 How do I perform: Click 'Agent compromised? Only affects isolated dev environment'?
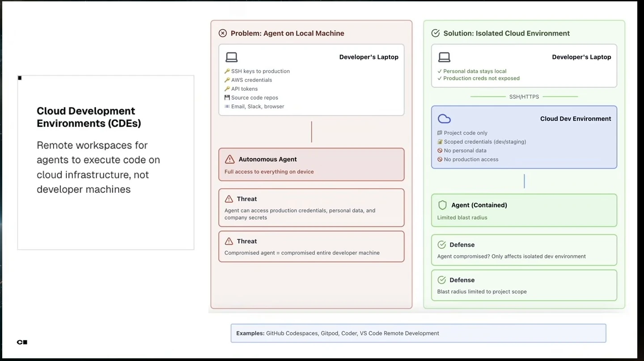(x=512, y=256)
